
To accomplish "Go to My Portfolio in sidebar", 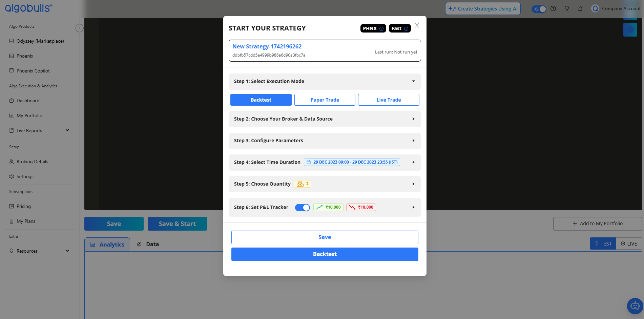I will 29,115.
